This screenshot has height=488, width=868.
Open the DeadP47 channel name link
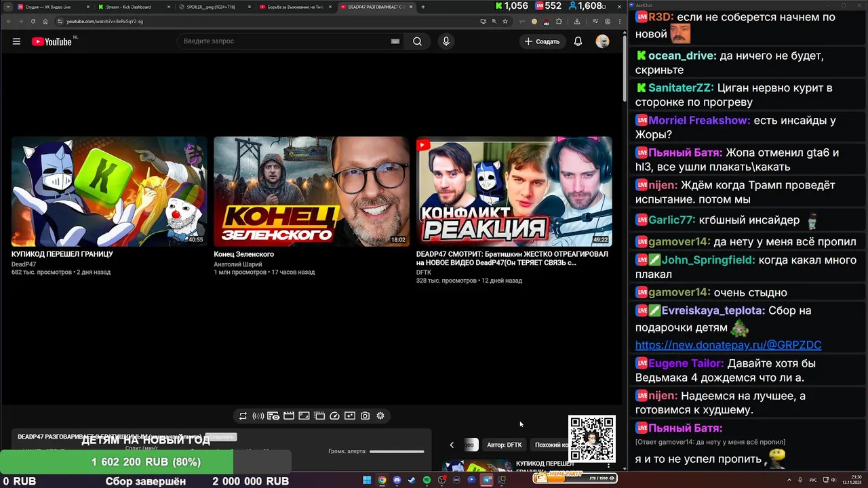[24, 264]
